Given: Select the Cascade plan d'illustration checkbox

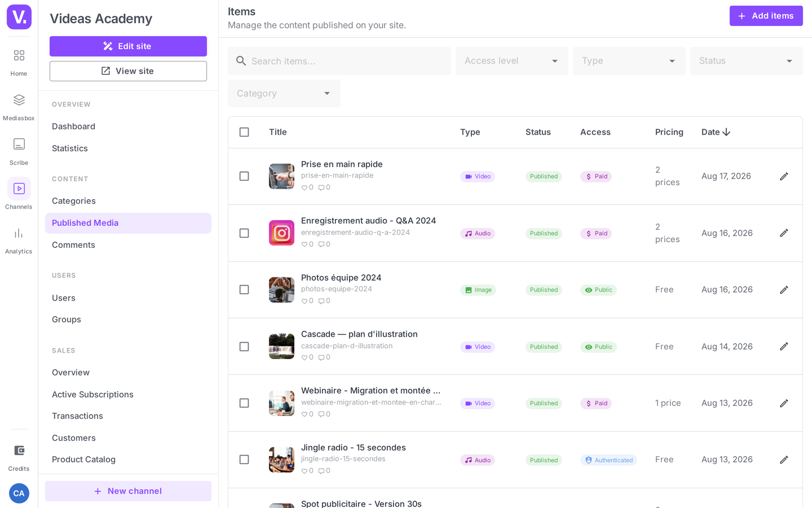Looking at the screenshot, I should [244, 346].
